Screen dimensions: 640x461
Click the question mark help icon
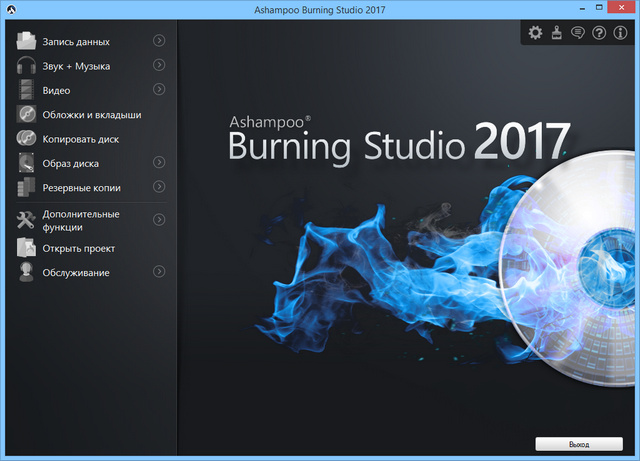[599, 33]
